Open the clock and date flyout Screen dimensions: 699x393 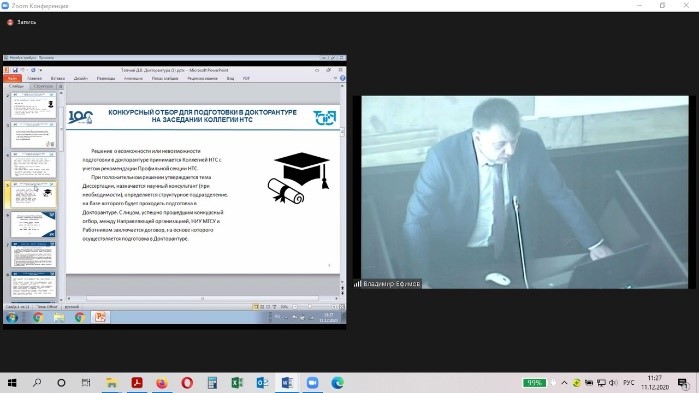coord(655,383)
